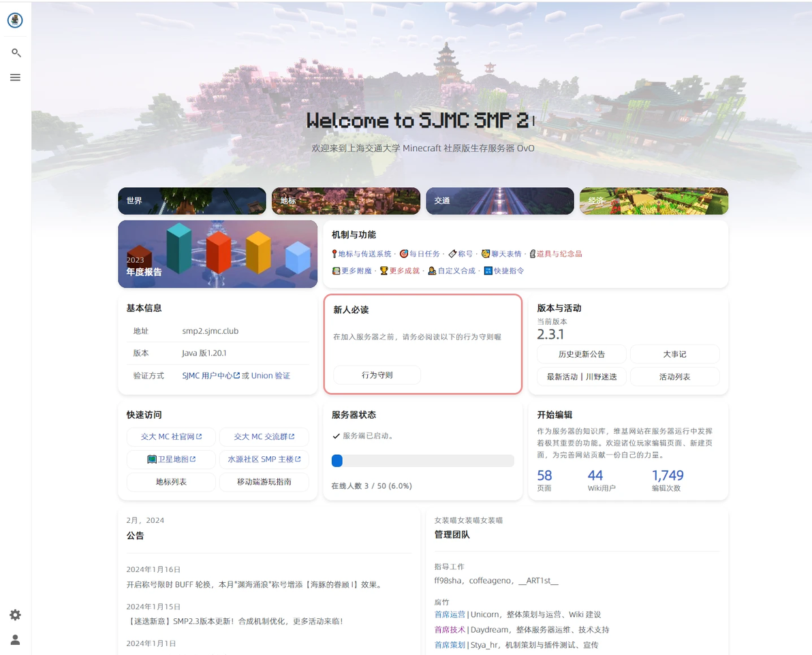Viewport: 812px width, 655px height.
Task: Open the 2023 年度报告 card
Action: (x=217, y=254)
